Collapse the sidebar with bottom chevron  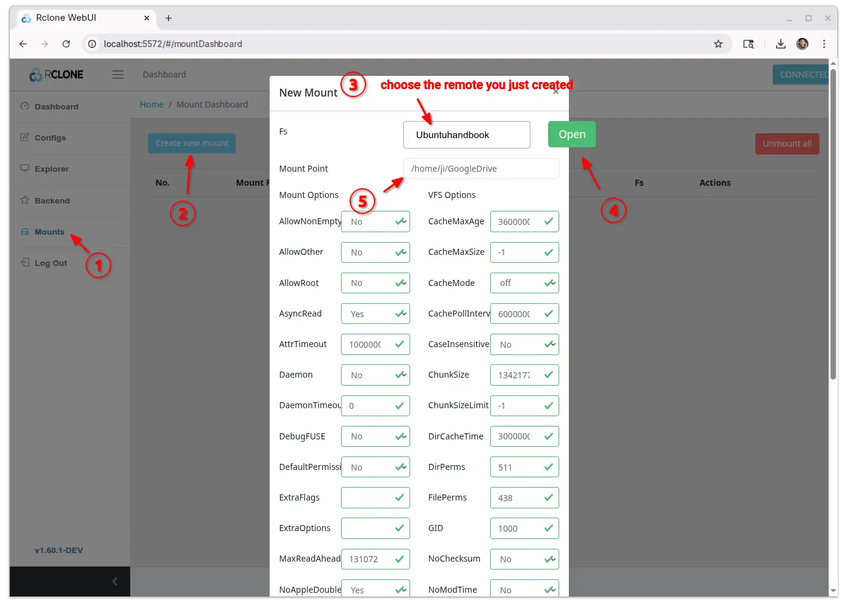click(x=114, y=582)
